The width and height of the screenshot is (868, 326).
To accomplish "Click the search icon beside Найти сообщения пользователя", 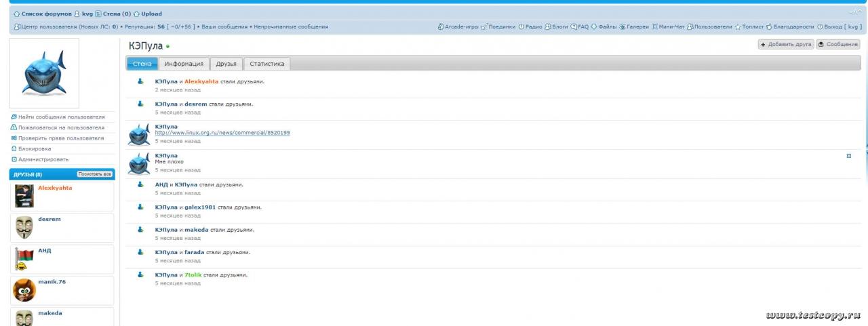I will tap(14, 117).
